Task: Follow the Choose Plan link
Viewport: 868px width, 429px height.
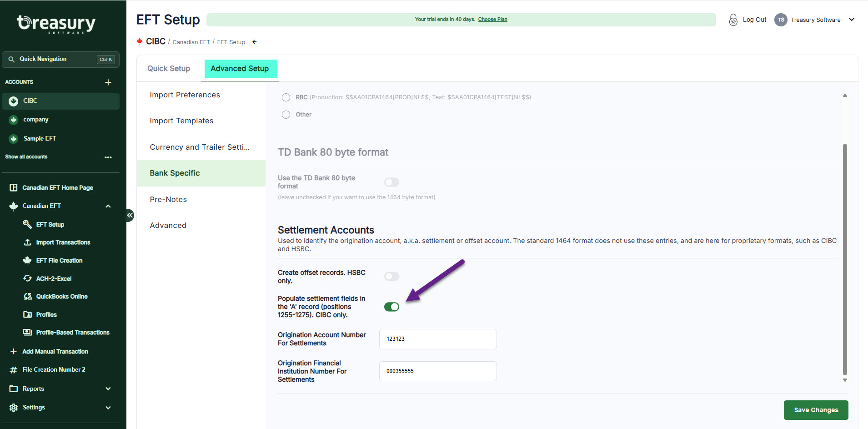Action: point(492,19)
